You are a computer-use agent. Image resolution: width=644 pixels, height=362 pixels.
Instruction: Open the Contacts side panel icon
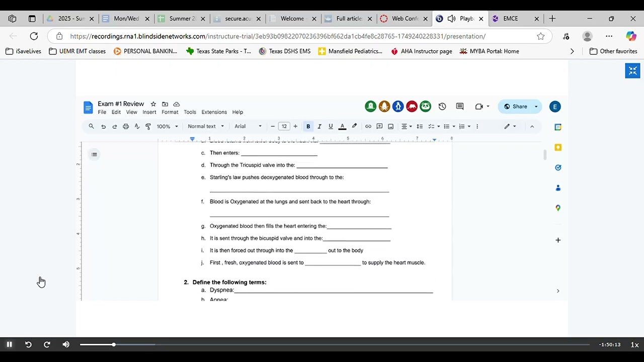(558, 188)
